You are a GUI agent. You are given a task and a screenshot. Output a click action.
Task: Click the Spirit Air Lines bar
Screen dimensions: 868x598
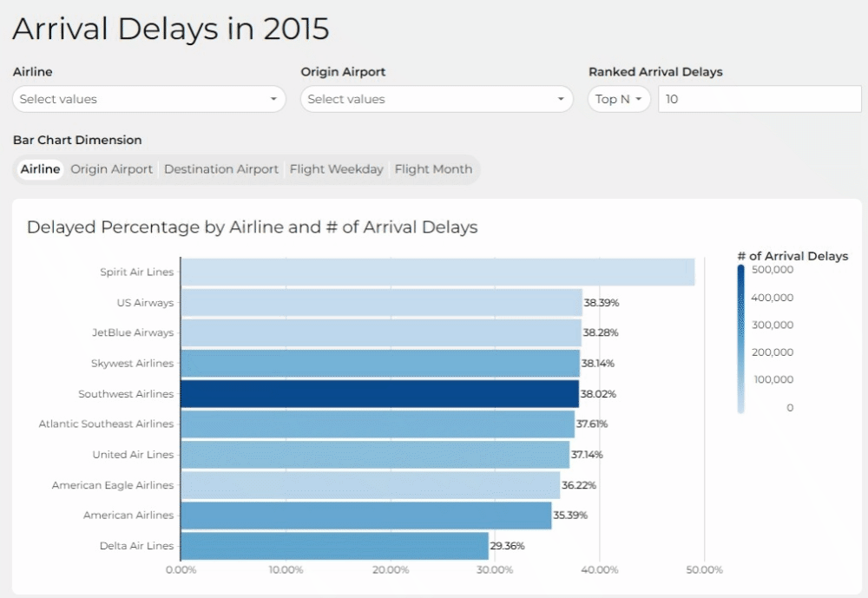437,272
